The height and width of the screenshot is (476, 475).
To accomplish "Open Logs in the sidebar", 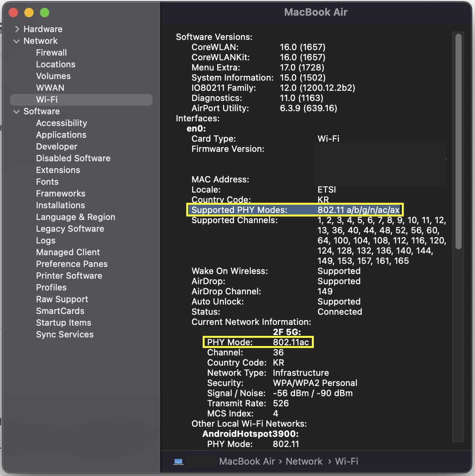I will (x=46, y=240).
